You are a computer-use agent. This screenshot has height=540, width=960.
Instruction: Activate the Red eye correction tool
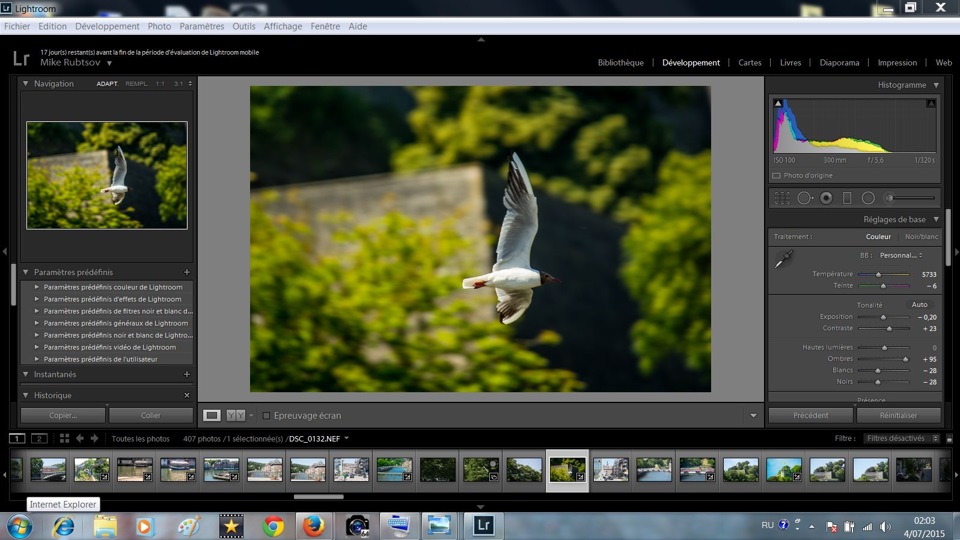pos(826,198)
